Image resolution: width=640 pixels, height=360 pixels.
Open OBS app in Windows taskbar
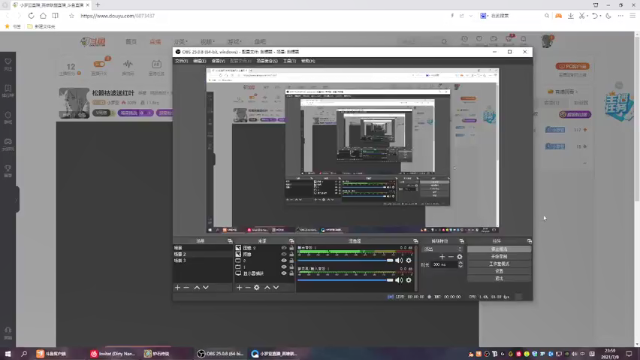(221, 353)
